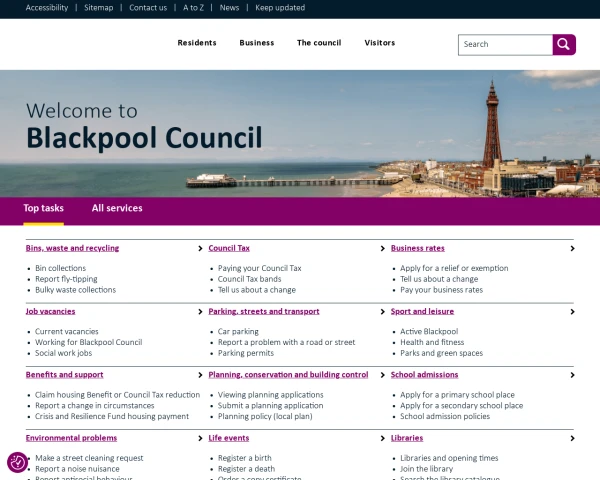Click chevron beside Benefits and support
This screenshot has width=600, height=480.
click(200, 375)
